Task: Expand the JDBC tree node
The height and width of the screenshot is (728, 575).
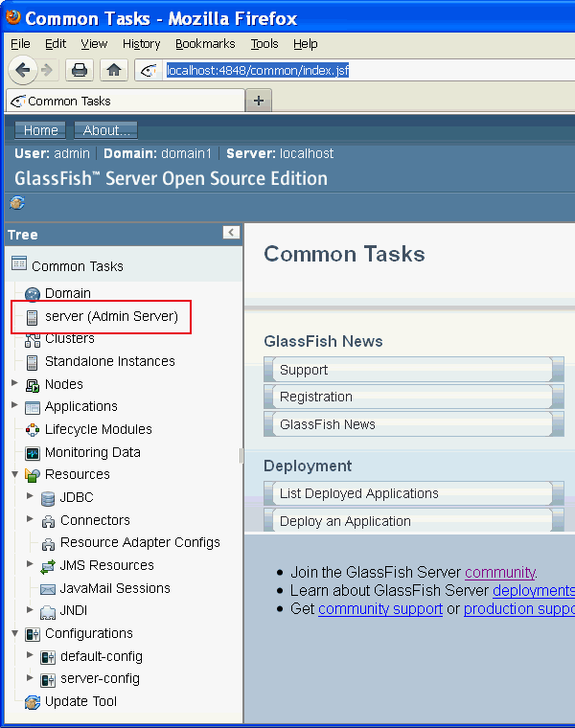Action: click(30, 496)
